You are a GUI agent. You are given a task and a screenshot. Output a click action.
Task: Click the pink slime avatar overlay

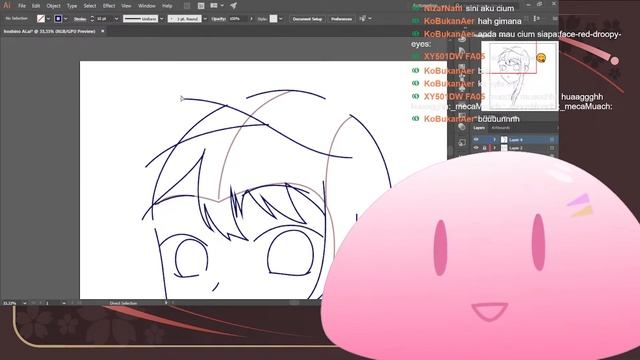(x=480, y=256)
